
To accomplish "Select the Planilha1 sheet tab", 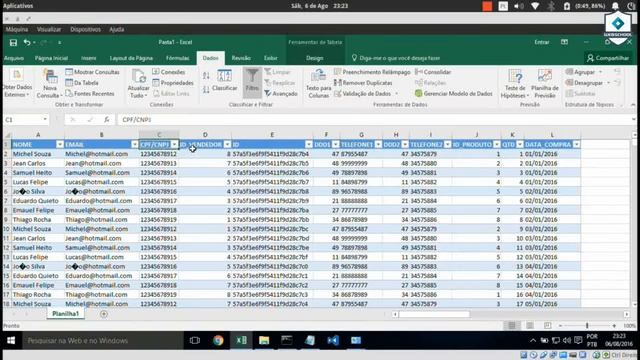I will point(65,314).
